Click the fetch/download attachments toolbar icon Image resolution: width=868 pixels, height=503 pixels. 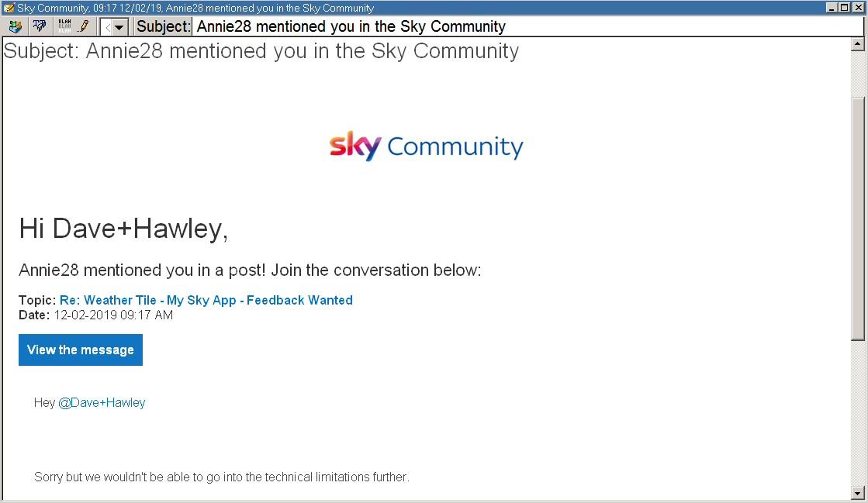tap(15, 26)
